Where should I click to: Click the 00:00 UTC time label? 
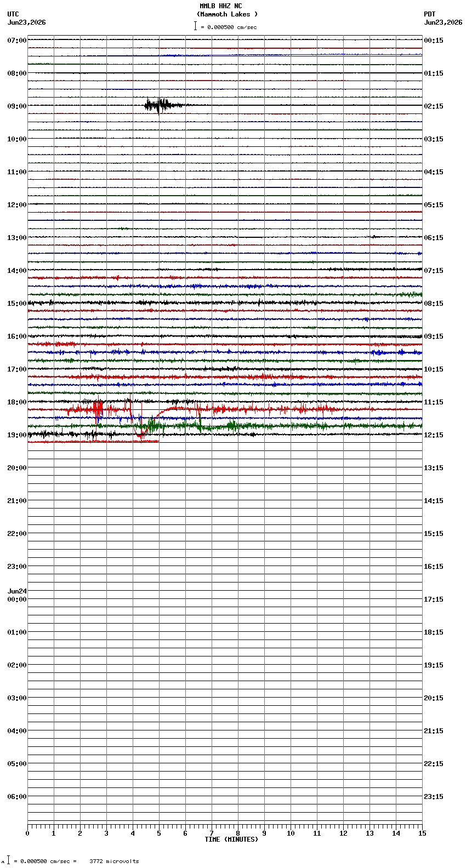tap(17, 599)
